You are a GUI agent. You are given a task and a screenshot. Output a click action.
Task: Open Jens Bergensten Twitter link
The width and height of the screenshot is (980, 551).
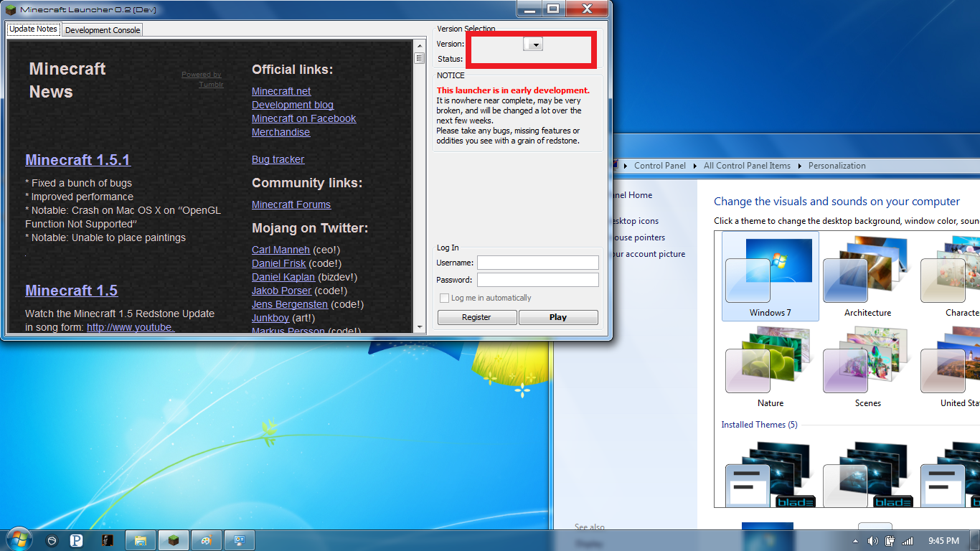(290, 304)
